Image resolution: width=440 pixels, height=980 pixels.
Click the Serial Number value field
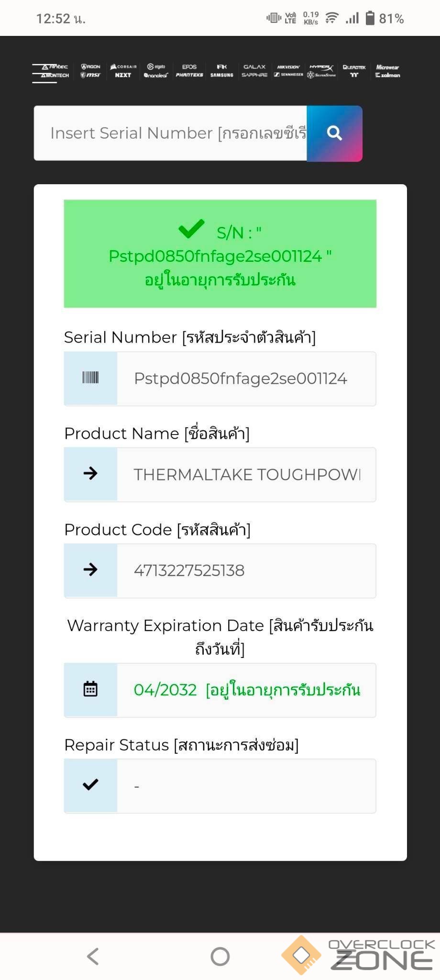pos(246,379)
